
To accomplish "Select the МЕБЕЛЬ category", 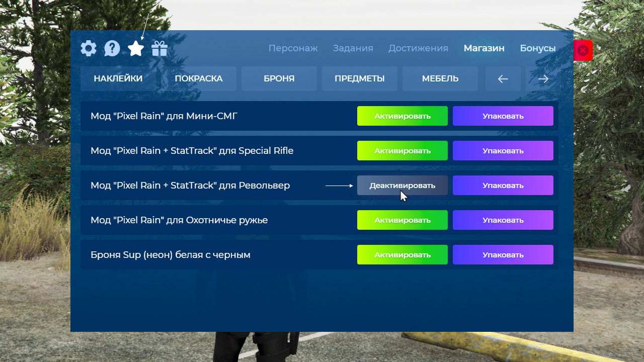I will tap(440, 79).
